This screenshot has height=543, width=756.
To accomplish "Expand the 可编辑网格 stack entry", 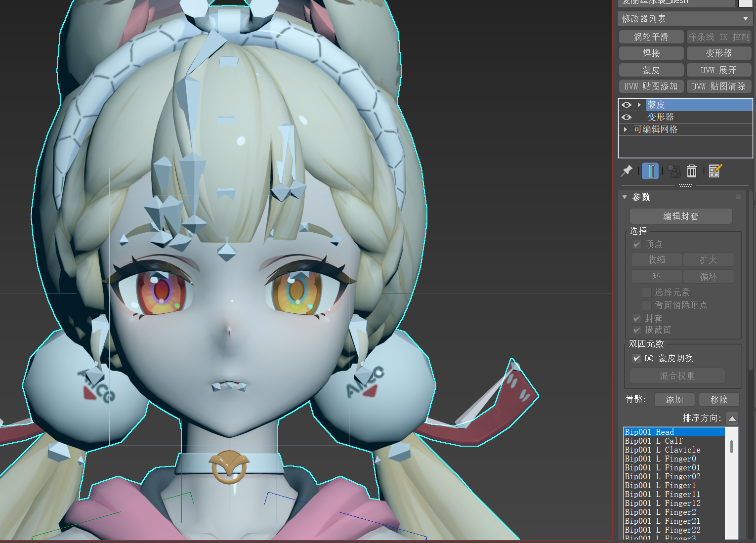I will [626, 129].
